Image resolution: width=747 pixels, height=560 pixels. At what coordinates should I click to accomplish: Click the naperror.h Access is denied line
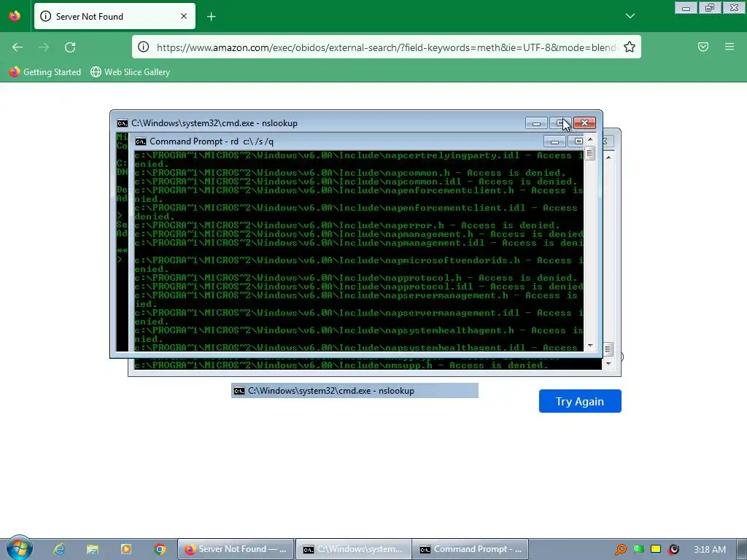347,225
